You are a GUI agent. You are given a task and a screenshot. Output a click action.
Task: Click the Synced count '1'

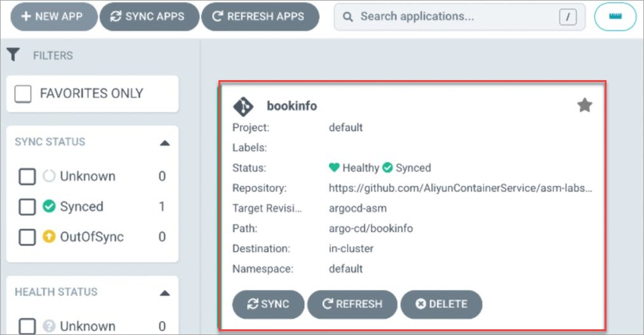coord(162,207)
